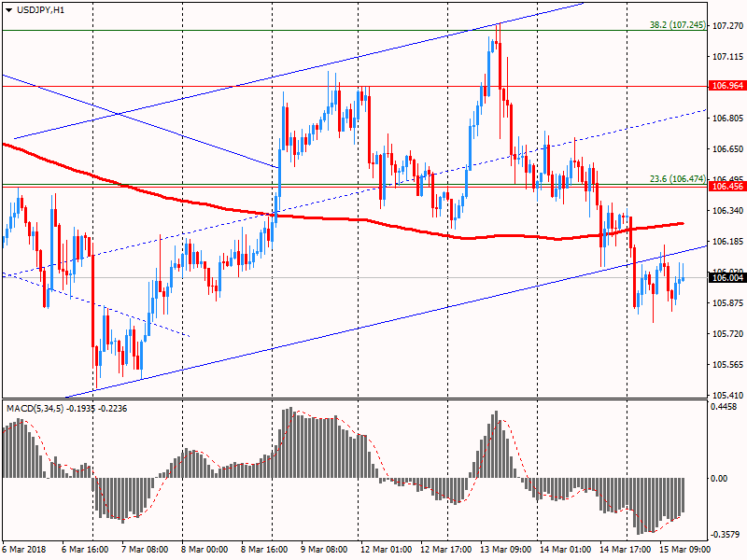Image resolution: width=747 pixels, height=560 pixels.
Task: Click the 23.6 (106.474) Fibonacci label
Action: [x=678, y=178]
